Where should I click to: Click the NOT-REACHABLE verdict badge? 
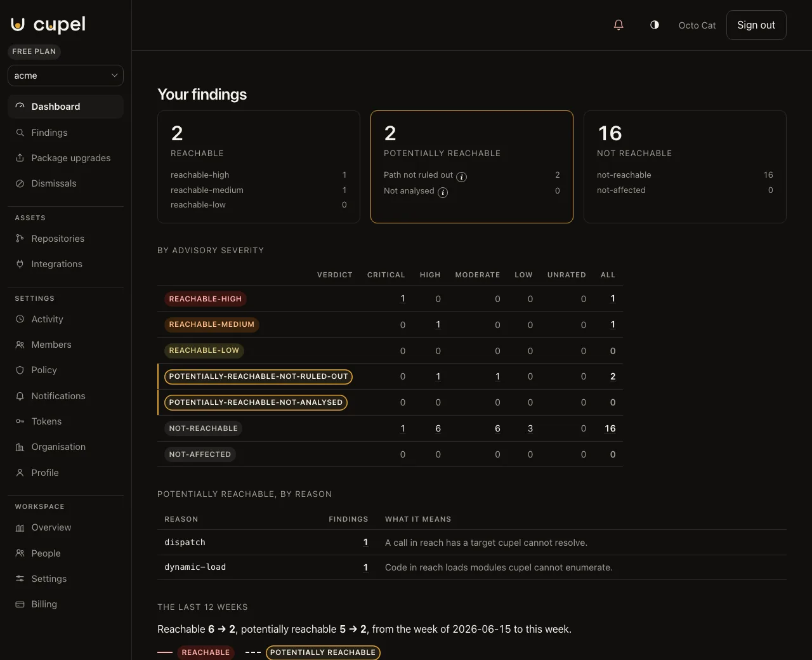[204, 428]
